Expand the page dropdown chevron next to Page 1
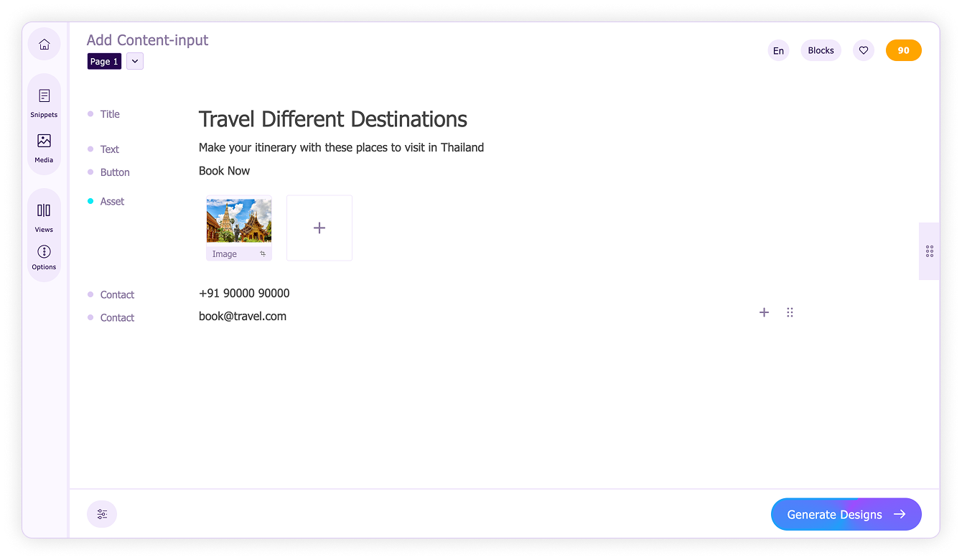 [x=135, y=61]
